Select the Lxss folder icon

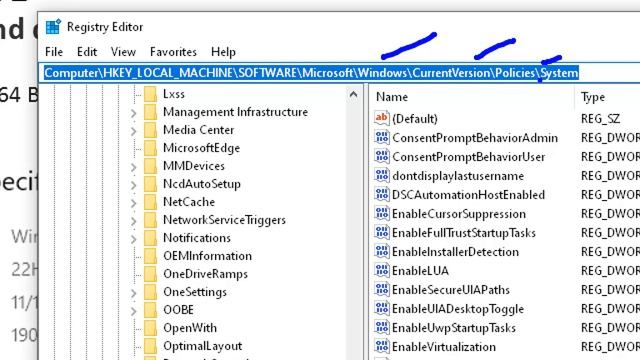[150, 94]
